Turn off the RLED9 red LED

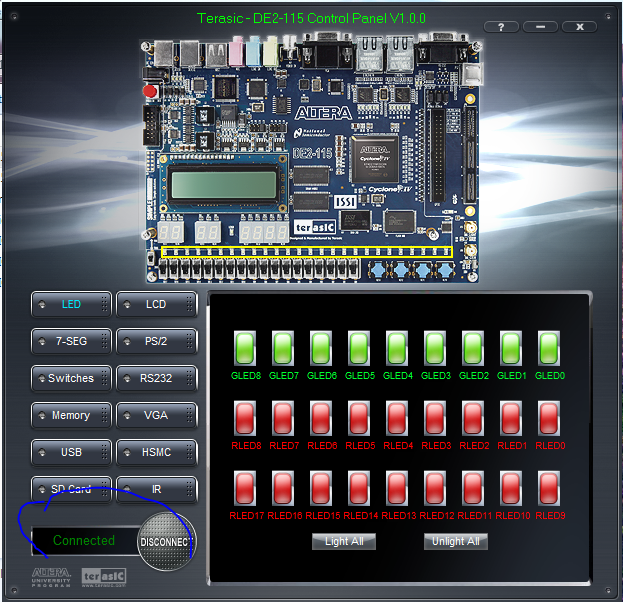(x=549, y=488)
